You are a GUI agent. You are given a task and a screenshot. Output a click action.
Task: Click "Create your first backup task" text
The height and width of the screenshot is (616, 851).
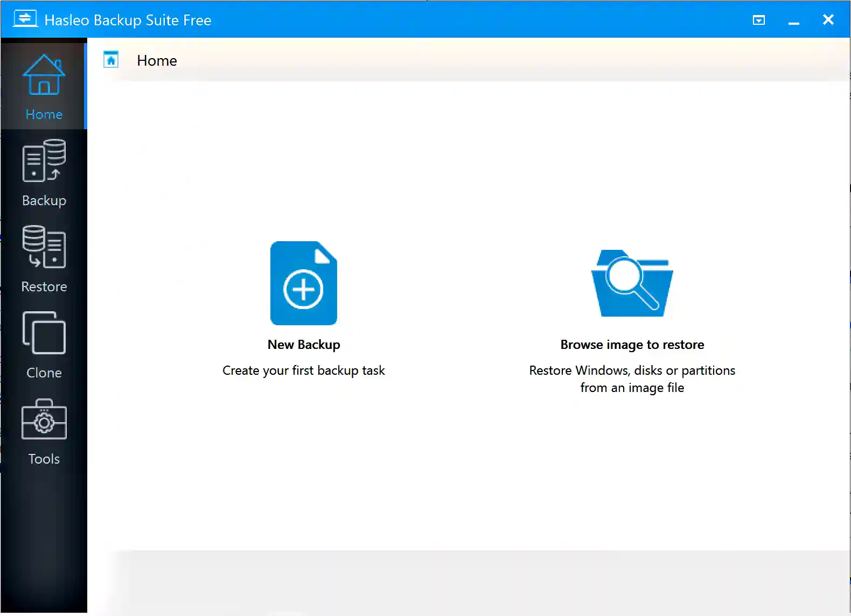304,370
